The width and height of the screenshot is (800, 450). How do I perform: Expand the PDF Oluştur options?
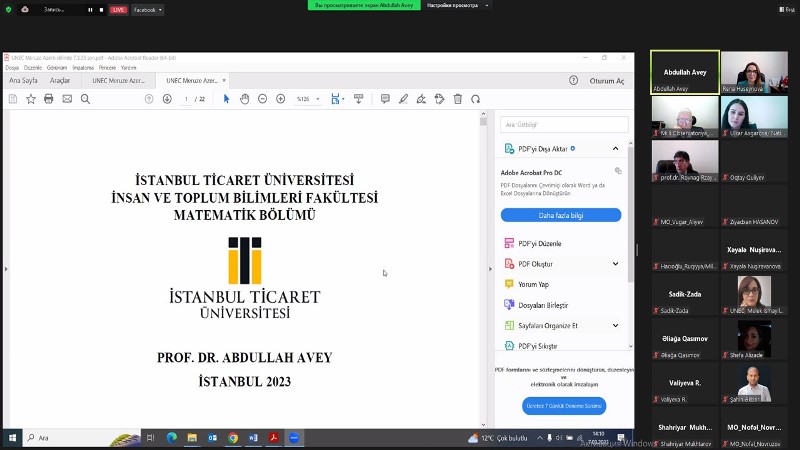615,264
